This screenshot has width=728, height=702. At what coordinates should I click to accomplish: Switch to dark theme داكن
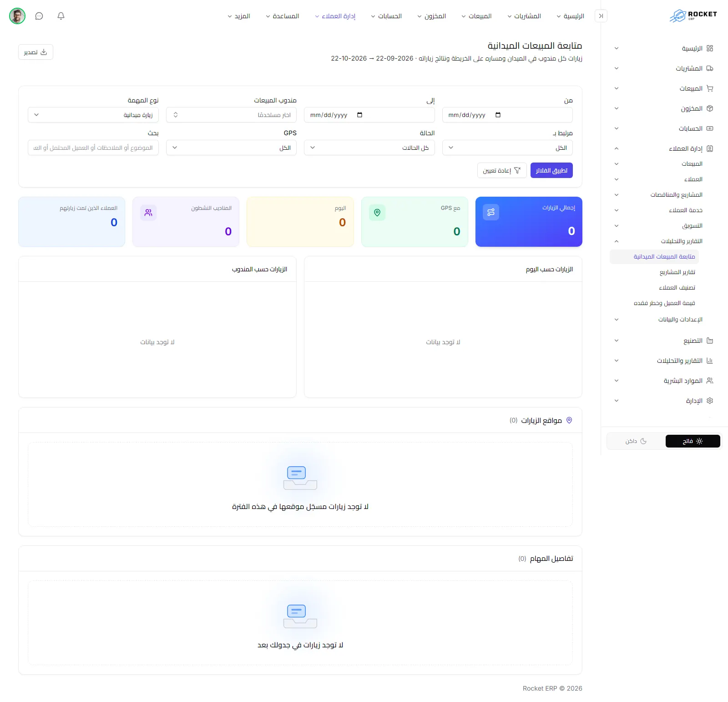(636, 441)
